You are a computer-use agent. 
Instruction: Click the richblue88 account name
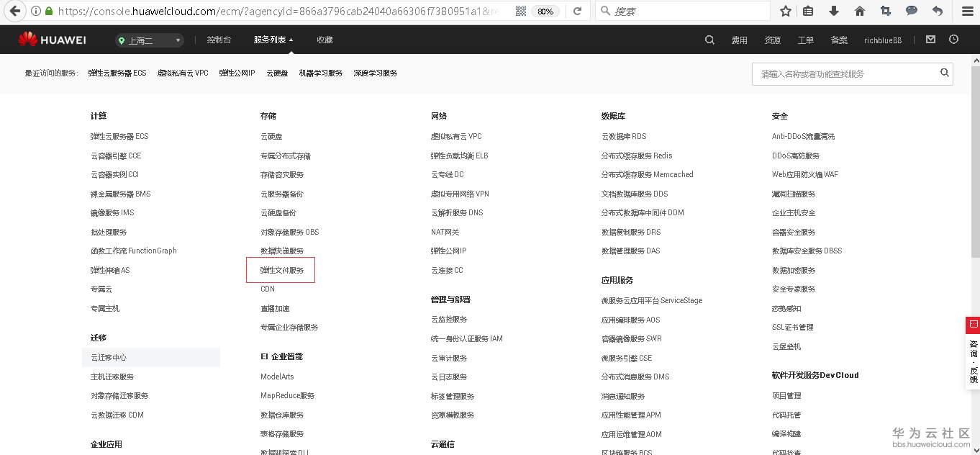click(x=882, y=40)
